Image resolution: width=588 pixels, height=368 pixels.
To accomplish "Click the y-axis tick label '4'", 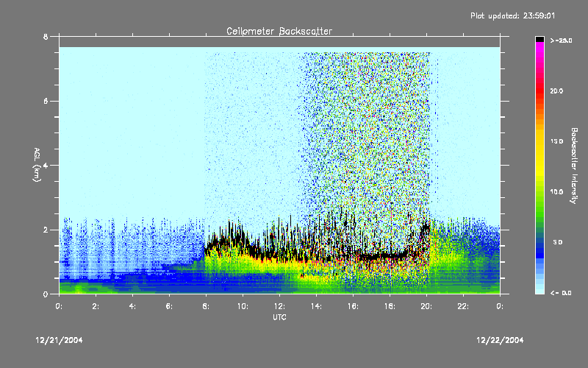I will (x=46, y=165).
